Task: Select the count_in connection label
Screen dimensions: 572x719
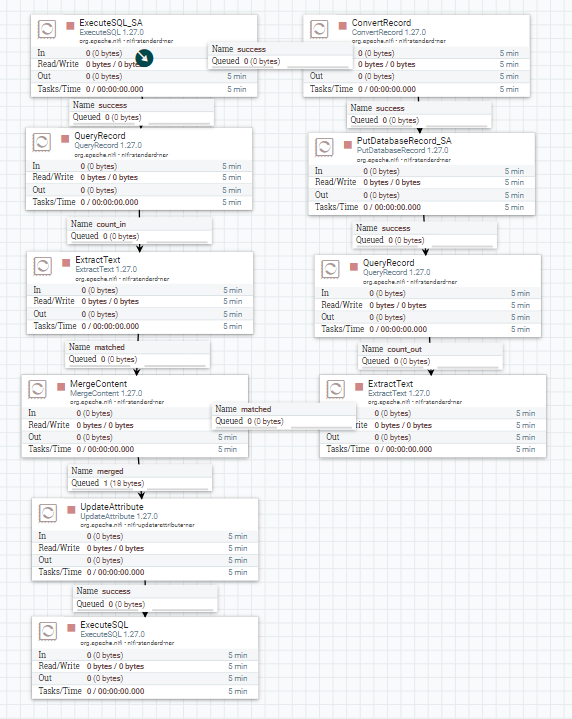Action: [x=140, y=230]
